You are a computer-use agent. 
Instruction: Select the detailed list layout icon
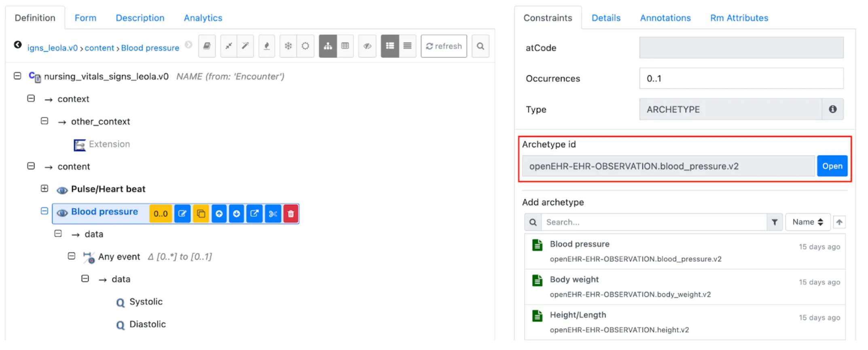[390, 46]
